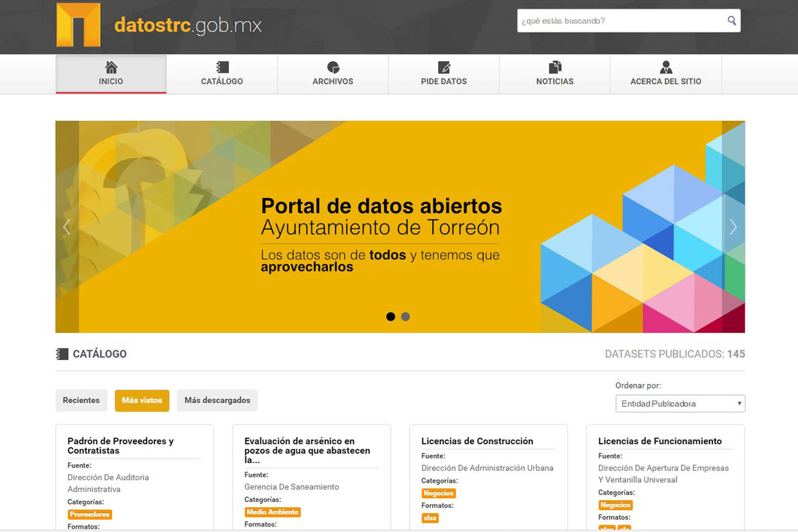Click the orange Proveedores category tag
Image resolution: width=798 pixels, height=532 pixels.
coord(90,515)
